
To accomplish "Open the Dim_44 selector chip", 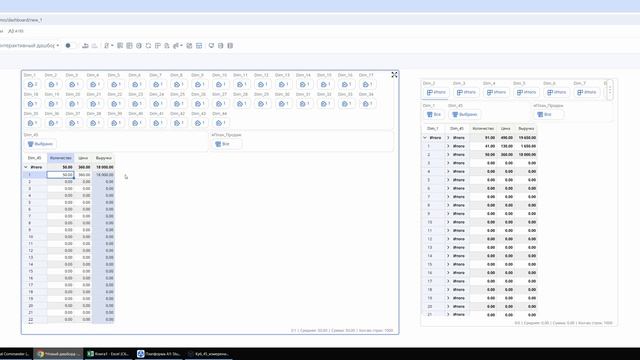I will pos(221,123).
